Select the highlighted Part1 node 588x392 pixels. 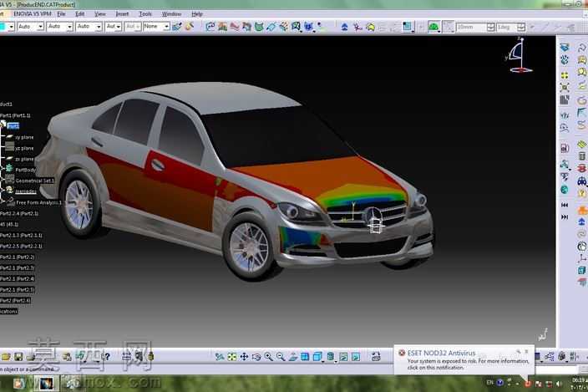(13, 126)
